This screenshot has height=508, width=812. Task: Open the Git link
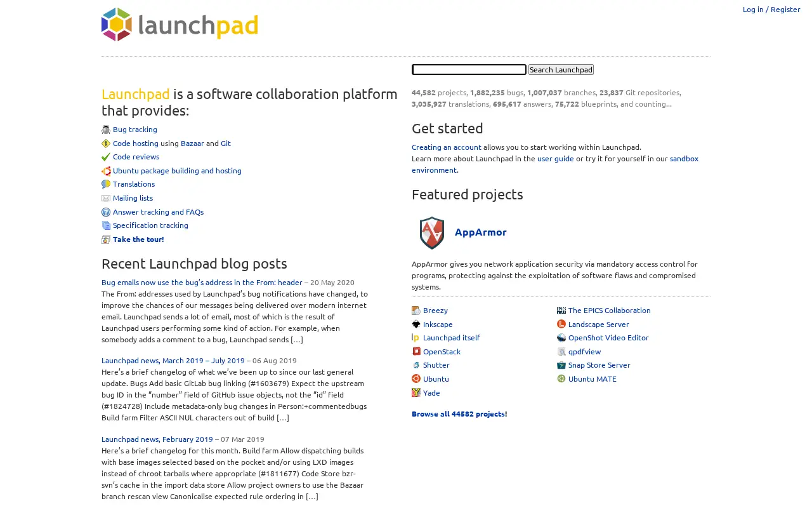pos(226,144)
